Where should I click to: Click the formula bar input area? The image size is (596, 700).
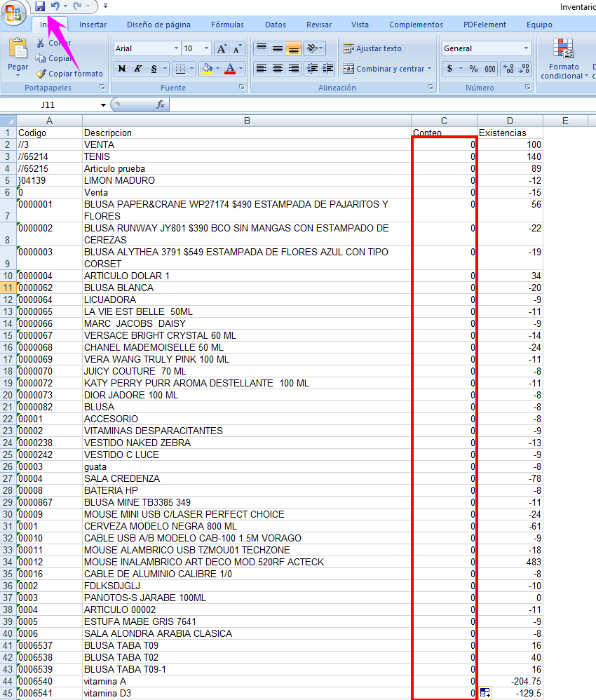pyautogui.click(x=382, y=105)
